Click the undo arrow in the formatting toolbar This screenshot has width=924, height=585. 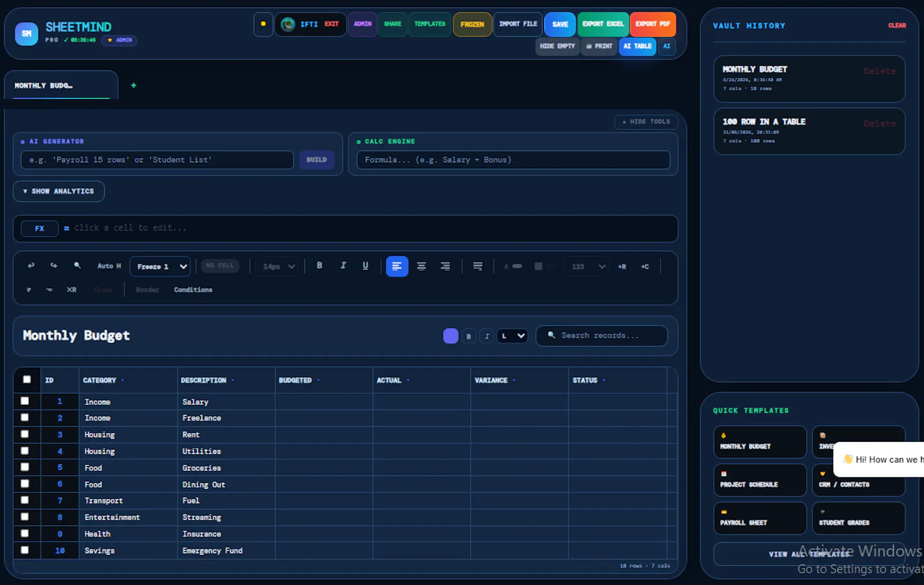click(x=31, y=266)
